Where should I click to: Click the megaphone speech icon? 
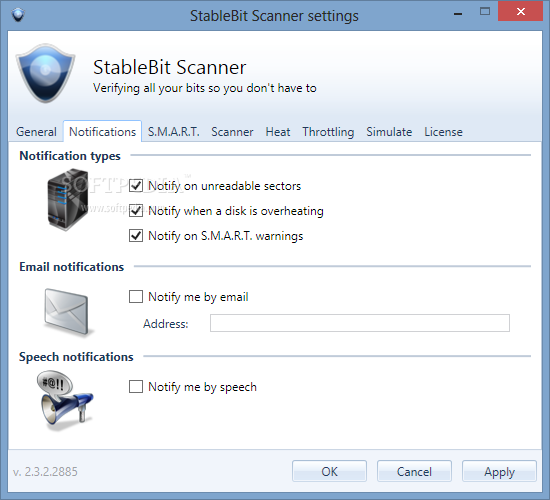(65, 400)
